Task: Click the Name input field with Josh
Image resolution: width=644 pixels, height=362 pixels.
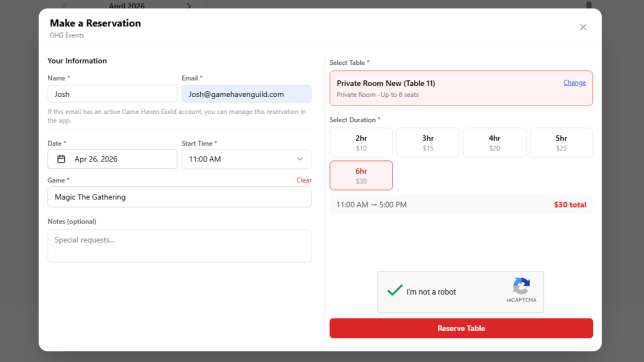Action: click(112, 94)
